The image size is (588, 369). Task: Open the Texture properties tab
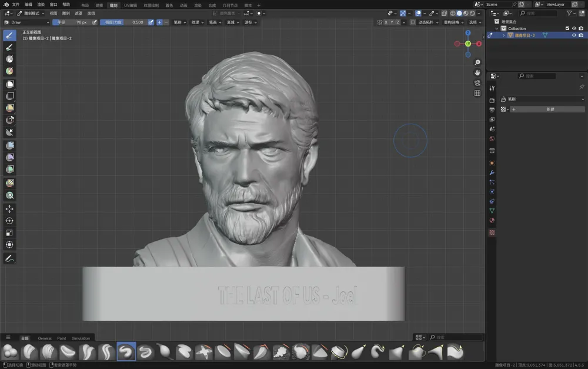pos(492,232)
